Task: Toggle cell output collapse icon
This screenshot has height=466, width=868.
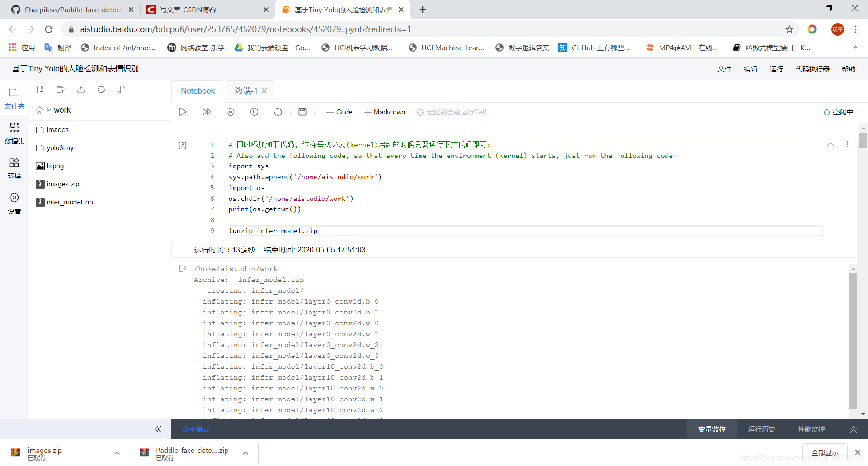Action: click(x=183, y=268)
